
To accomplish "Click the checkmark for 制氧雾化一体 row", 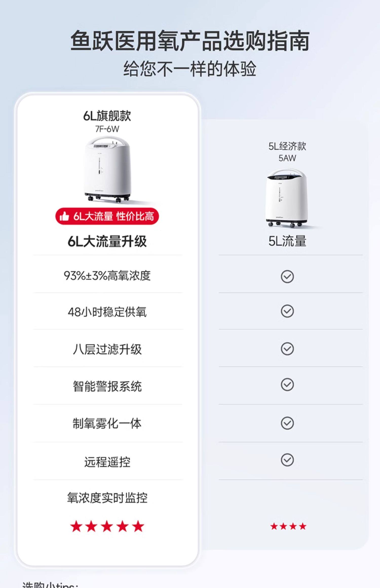I will (287, 423).
